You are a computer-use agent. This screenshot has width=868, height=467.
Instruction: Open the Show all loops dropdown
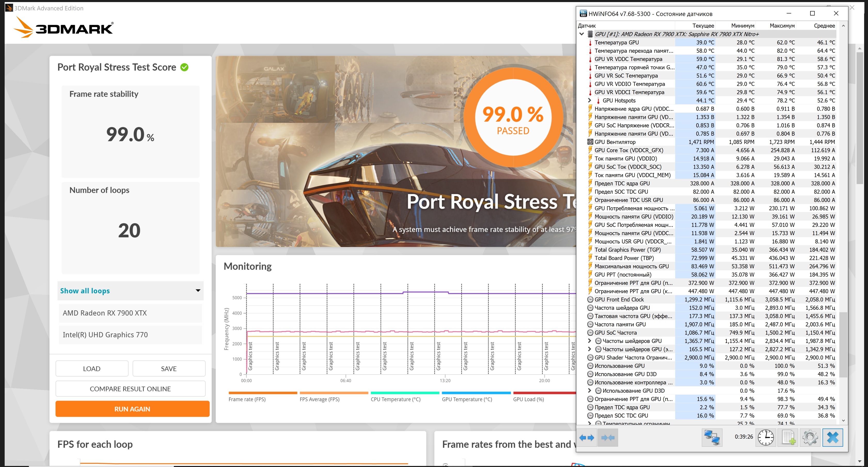130,291
